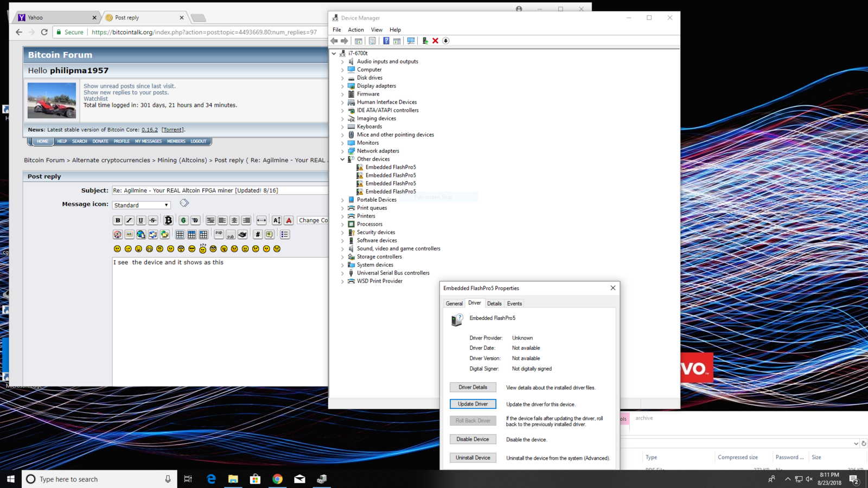The width and height of the screenshot is (868, 488).
Task: Click the insert quote icon
Action: tap(270, 234)
